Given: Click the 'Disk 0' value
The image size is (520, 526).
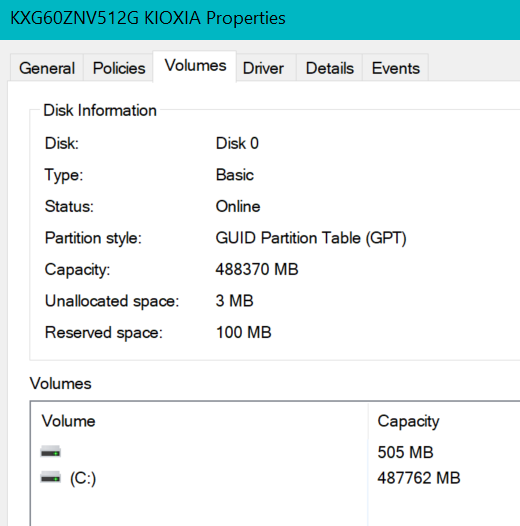Looking at the screenshot, I should pos(237,143).
